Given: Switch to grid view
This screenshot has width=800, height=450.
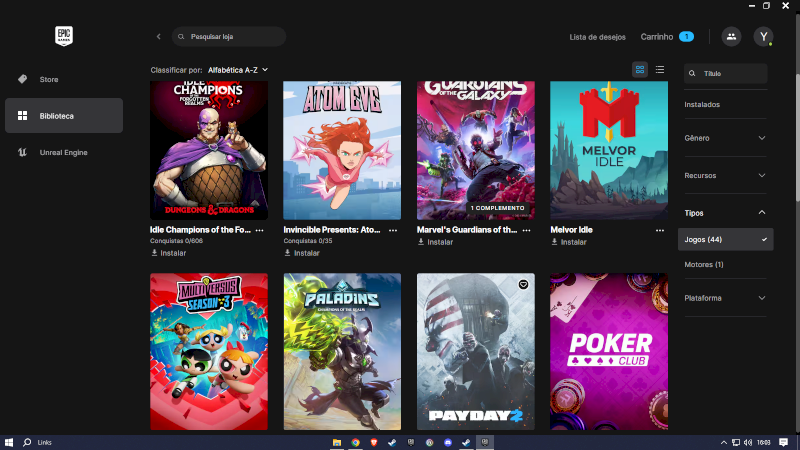Looking at the screenshot, I should (640, 69).
